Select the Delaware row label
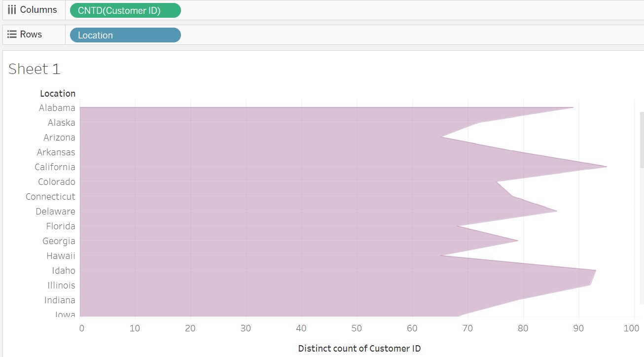644x357 pixels. point(55,212)
